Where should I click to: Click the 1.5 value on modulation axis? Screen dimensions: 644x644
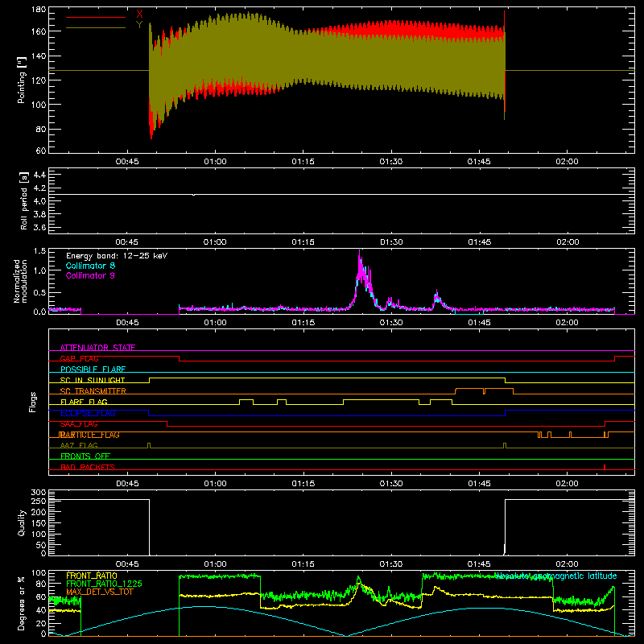pyautogui.click(x=39, y=251)
